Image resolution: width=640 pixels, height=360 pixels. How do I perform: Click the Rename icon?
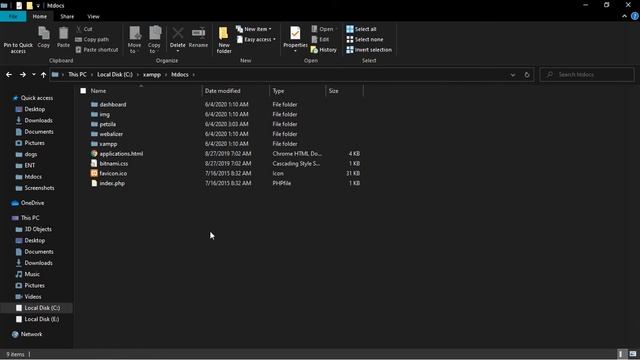coord(198,38)
